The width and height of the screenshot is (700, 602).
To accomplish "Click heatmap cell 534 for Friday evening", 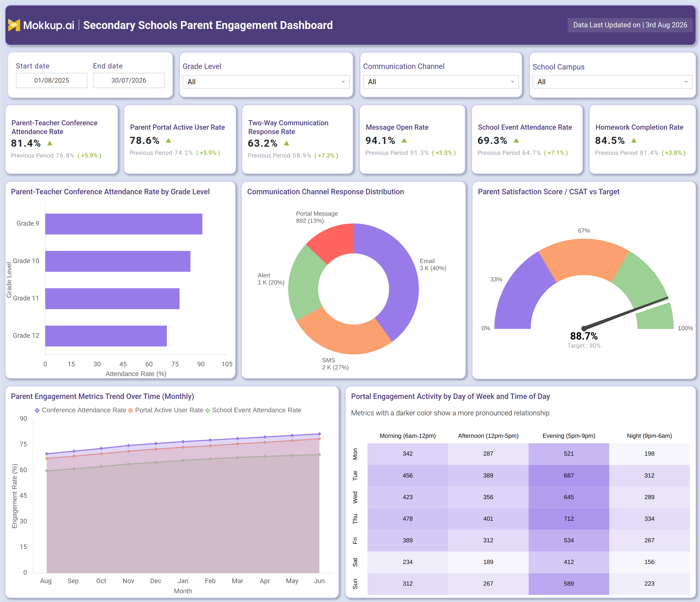I will (568, 540).
